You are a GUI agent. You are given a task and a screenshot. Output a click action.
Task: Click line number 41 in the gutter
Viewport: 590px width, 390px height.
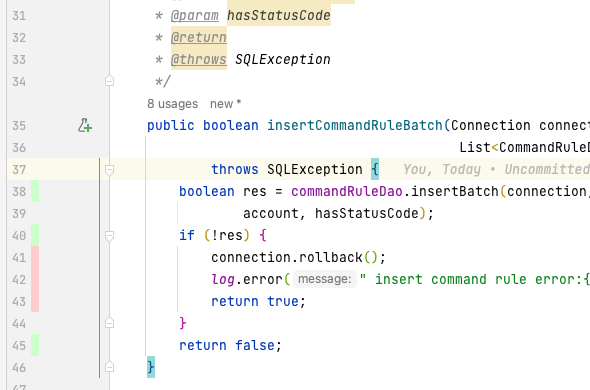[19, 258]
